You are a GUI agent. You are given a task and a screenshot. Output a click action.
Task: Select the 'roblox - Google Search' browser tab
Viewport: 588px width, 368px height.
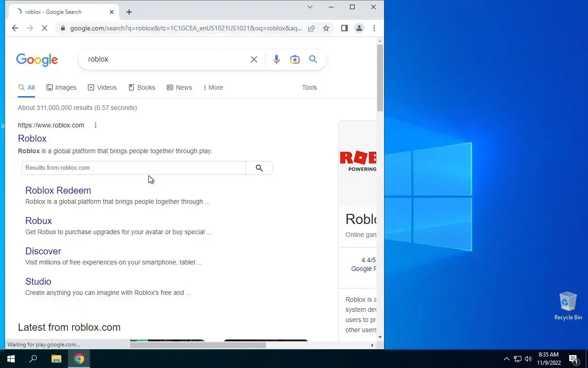point(64,12)
